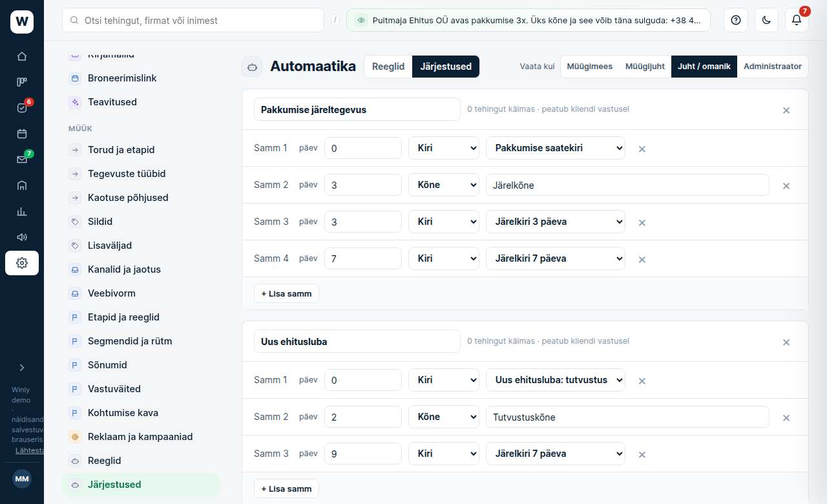
Task: Focus the Otsi tehingut search field
Action: tap(193, 20)
